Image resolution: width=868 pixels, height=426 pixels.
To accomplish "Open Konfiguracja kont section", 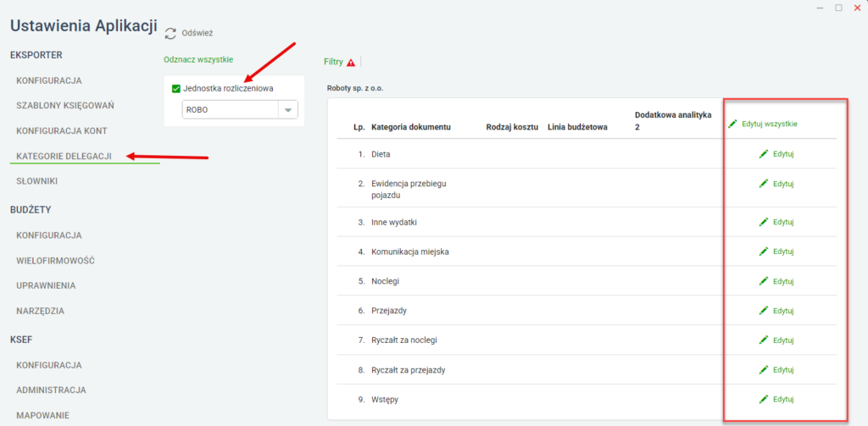I will pos(61,131).
